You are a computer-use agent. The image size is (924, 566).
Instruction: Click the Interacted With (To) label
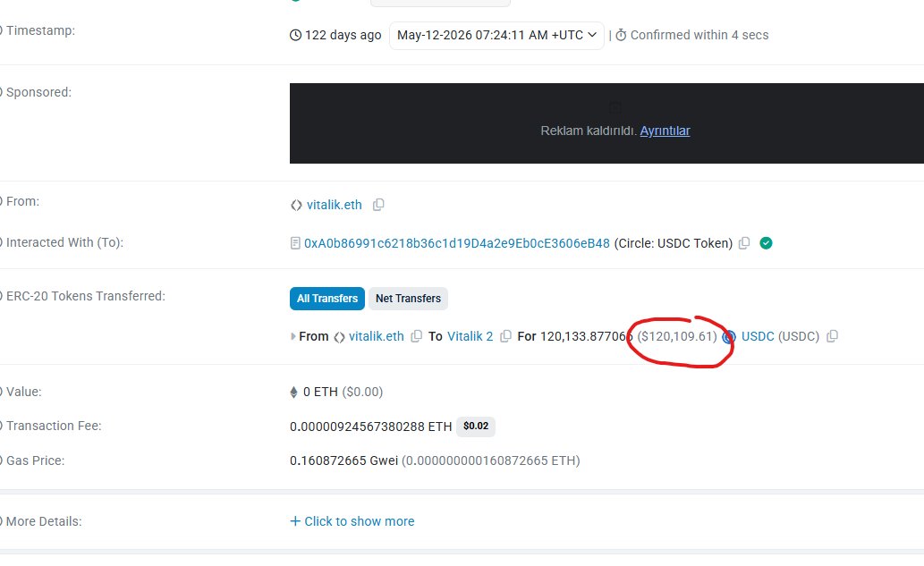(x=64, y=242)
